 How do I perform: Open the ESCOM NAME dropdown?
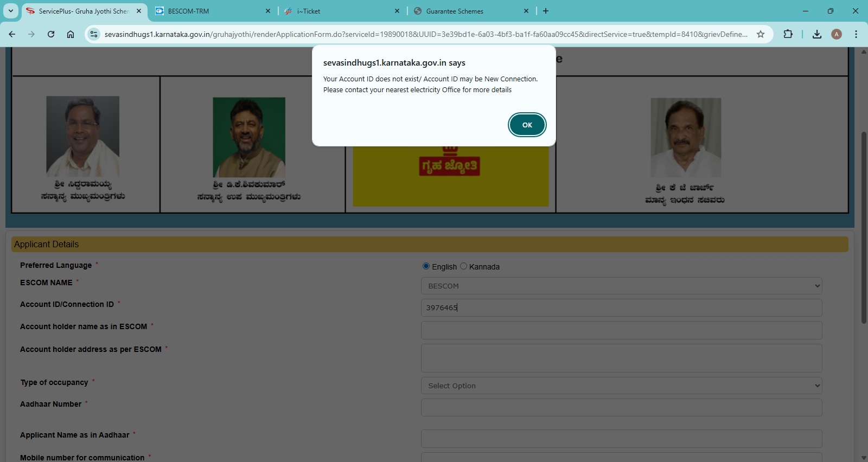coord(621,286)
